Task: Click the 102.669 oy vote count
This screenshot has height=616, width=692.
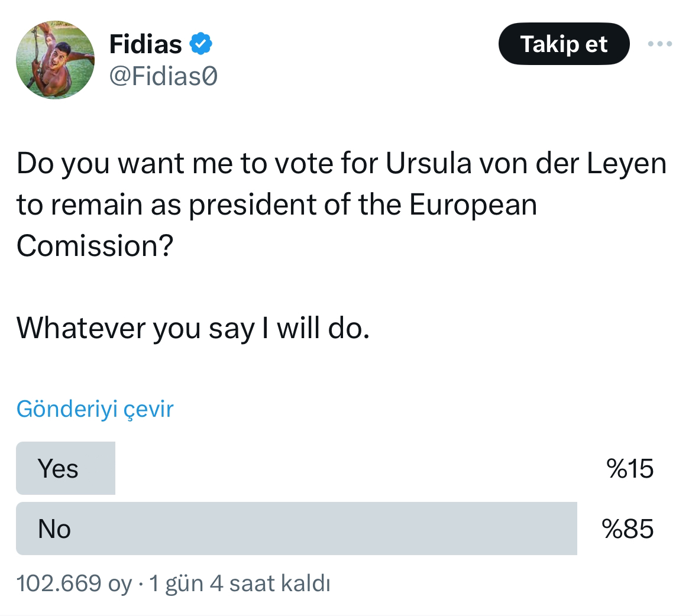Action: tap(74, 583)
